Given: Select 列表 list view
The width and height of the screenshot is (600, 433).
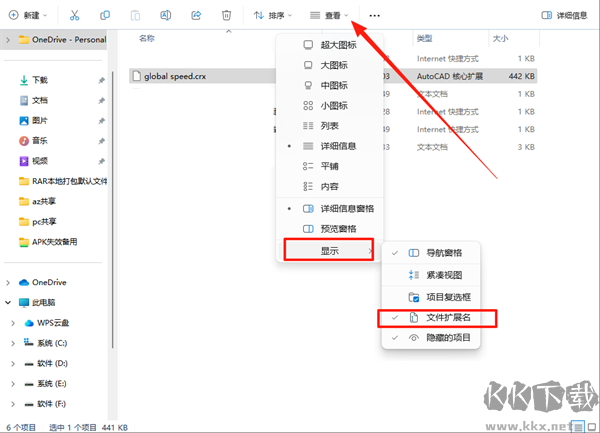Looking at the screenshot, I should pos(329,126).
